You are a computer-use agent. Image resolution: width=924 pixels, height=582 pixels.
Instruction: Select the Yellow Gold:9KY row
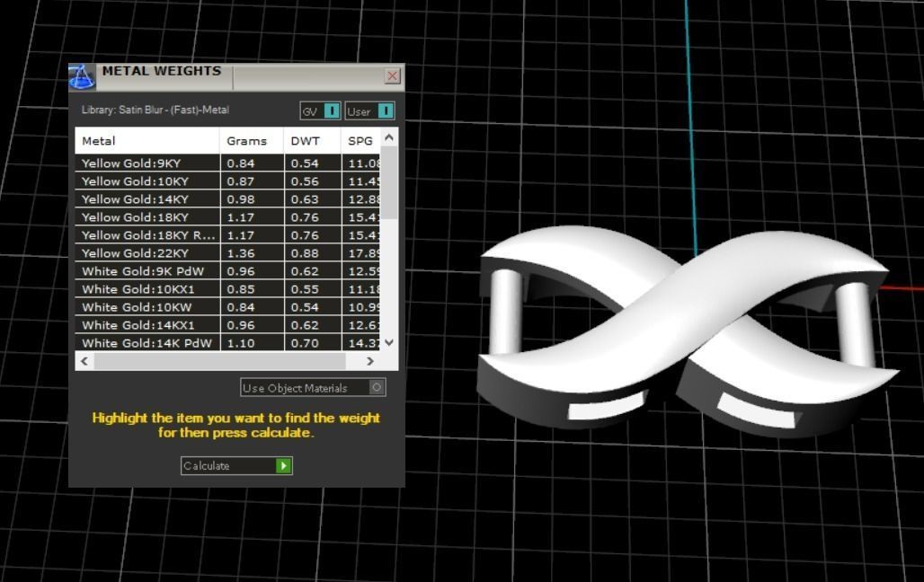[228, 163]
